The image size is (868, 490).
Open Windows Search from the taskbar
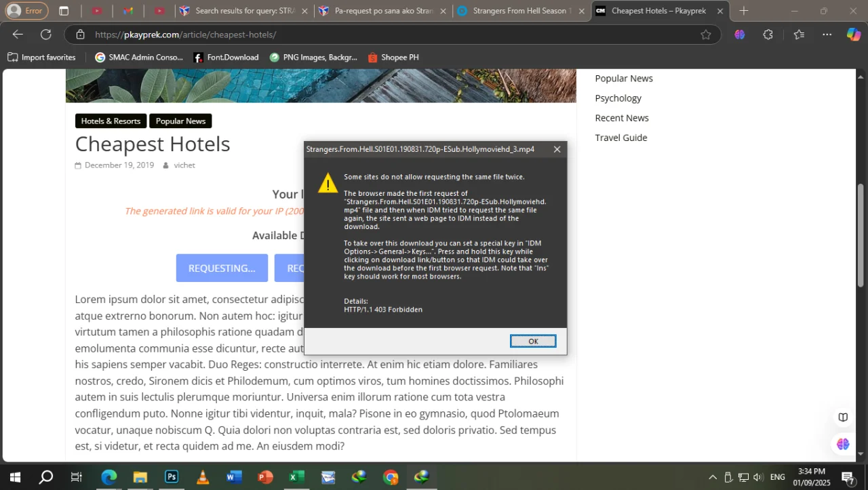(46, 477)
